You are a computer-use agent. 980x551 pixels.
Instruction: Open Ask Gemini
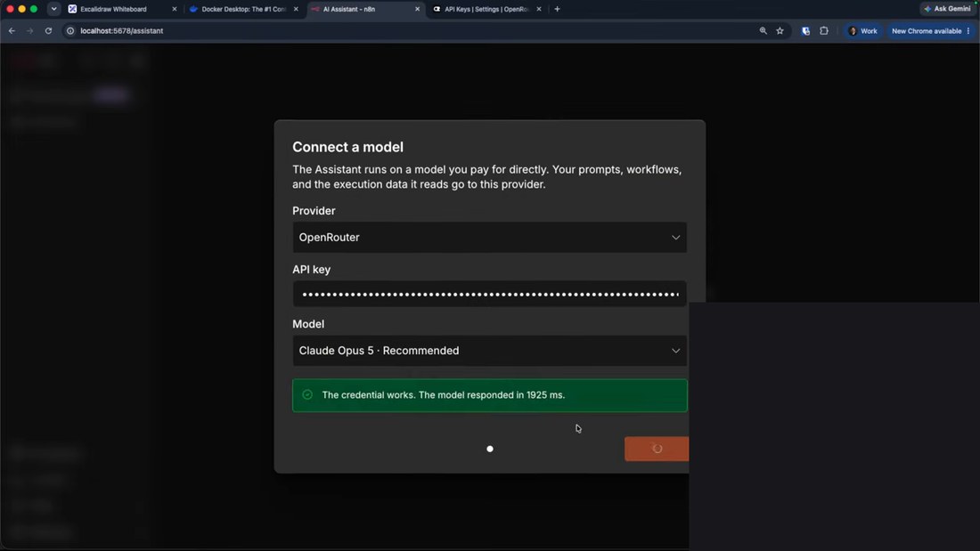coord(948,9)
